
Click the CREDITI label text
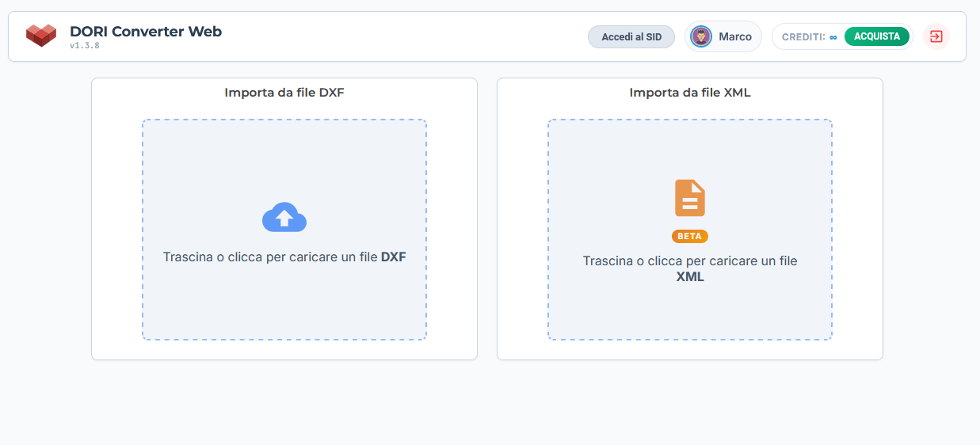[803, 37]
